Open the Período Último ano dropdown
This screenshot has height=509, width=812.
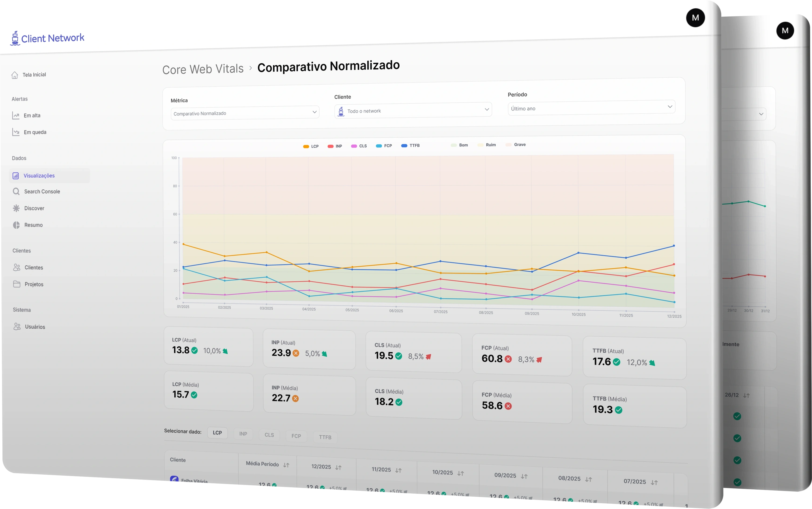point(591,108)
